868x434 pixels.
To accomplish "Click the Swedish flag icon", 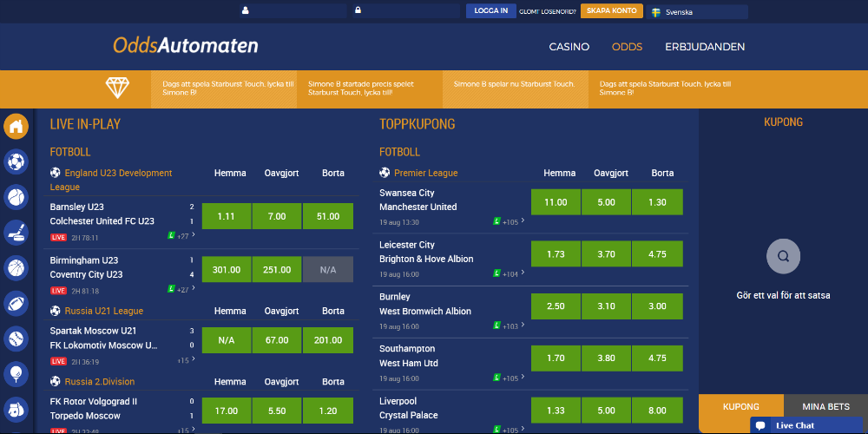I will click(x=656, y=11).
